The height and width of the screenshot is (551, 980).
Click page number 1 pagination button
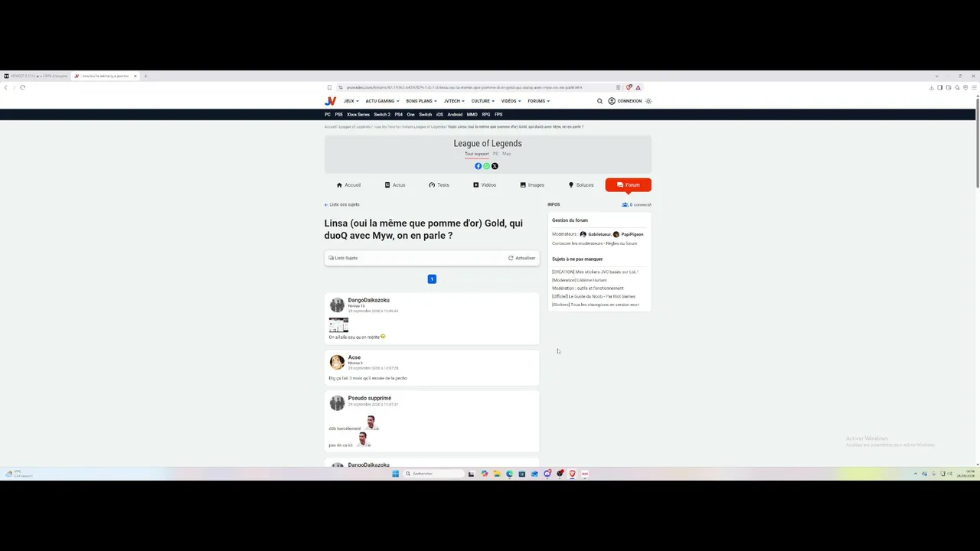coord(432,279)
